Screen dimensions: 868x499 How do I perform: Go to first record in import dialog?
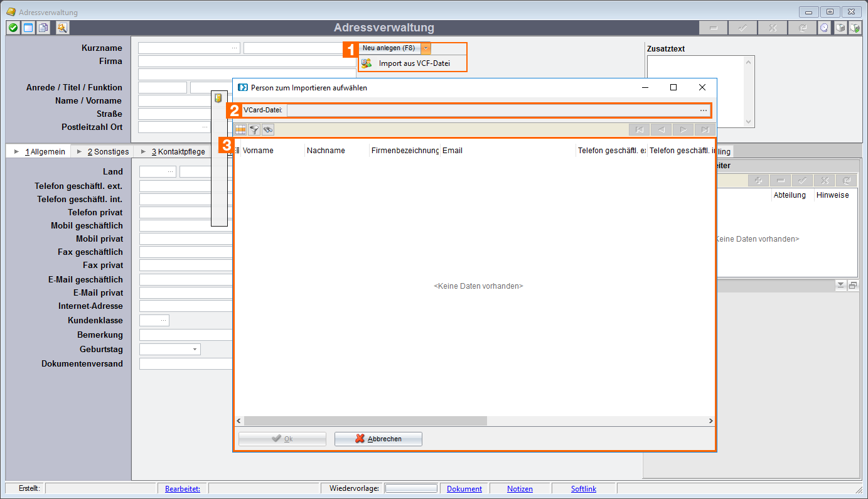[640, 130]
